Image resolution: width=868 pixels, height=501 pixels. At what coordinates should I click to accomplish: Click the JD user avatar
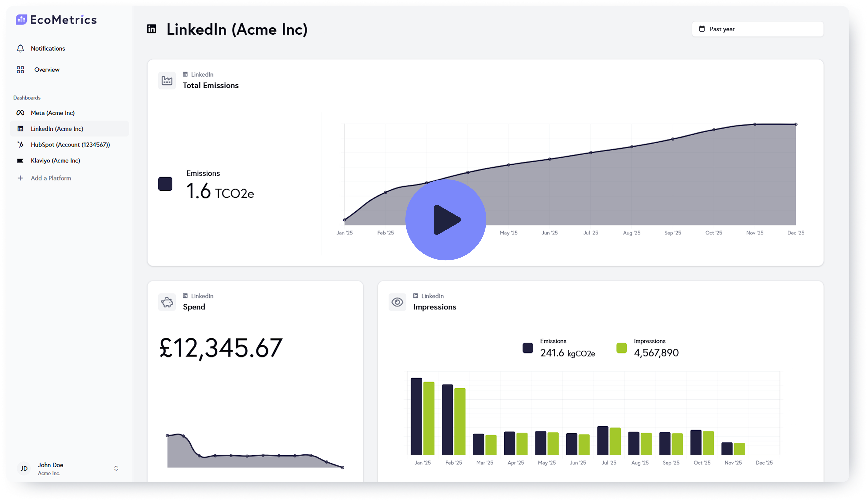coord(24,468)
